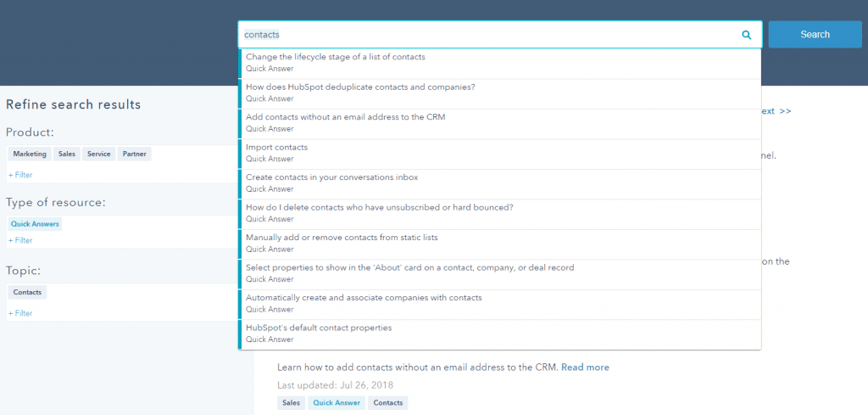Click the Sales tag under the result

pyautogui.click(x=292, y=403)
